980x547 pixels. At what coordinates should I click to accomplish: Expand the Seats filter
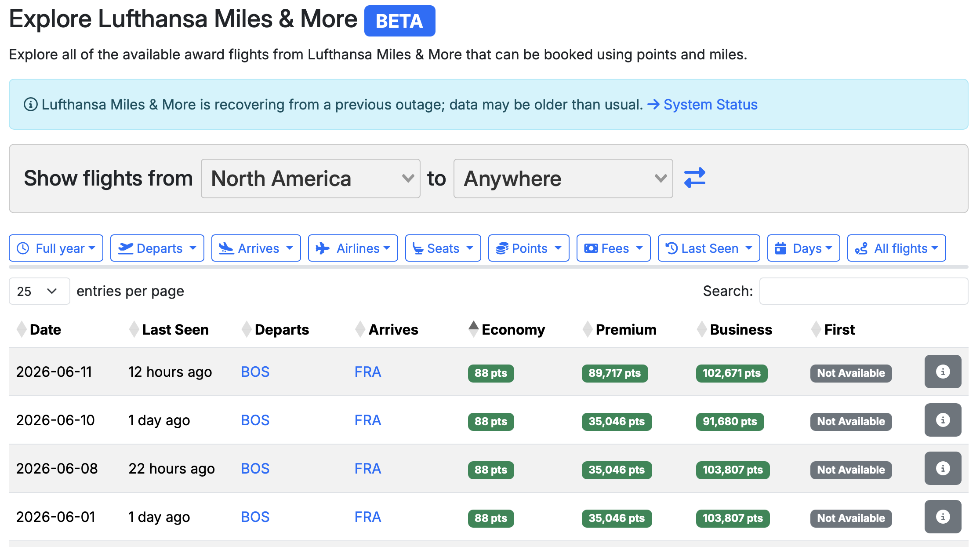[443, 248]
